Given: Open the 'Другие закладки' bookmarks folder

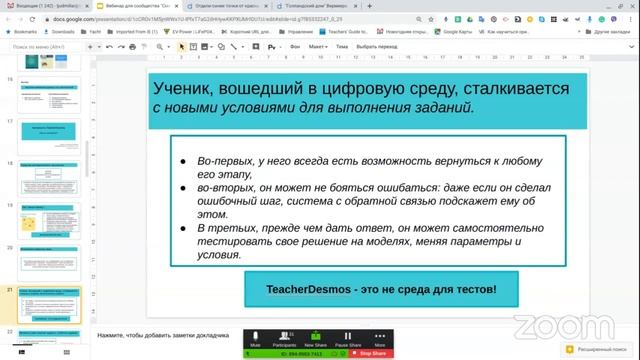Looking at the screenshot, I should pos(608,31).
